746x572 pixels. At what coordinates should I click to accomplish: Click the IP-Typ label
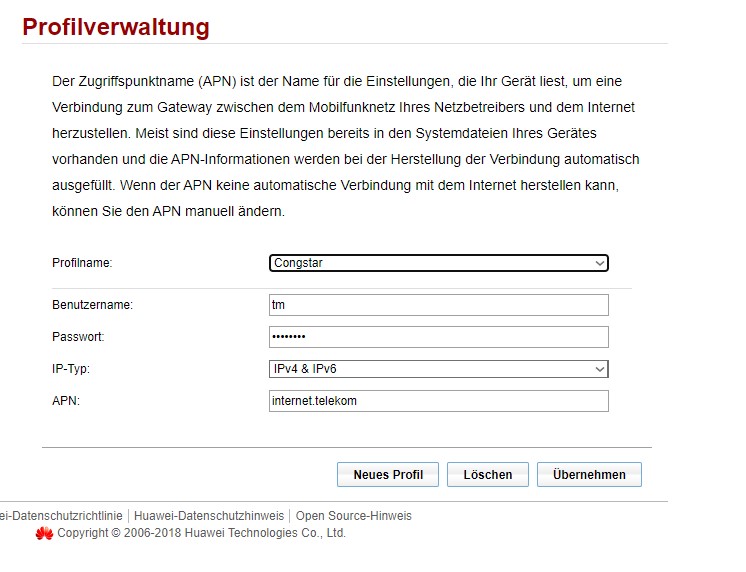tap(72, 369)
